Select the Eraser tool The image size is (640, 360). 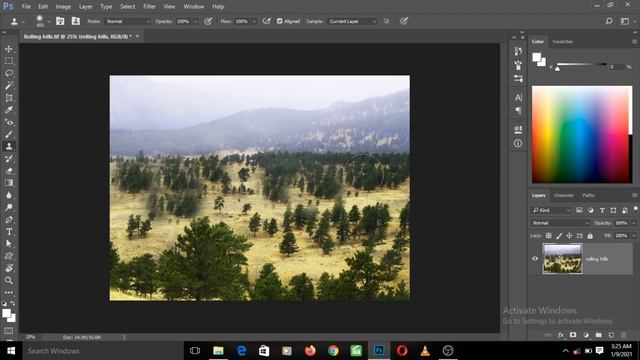pos(9,171)
